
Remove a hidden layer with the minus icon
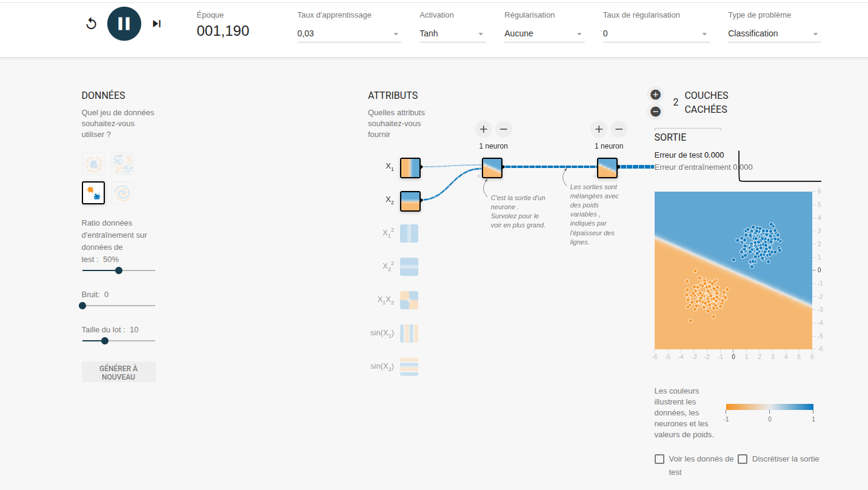pyautogui.click(x=655, y=112)
